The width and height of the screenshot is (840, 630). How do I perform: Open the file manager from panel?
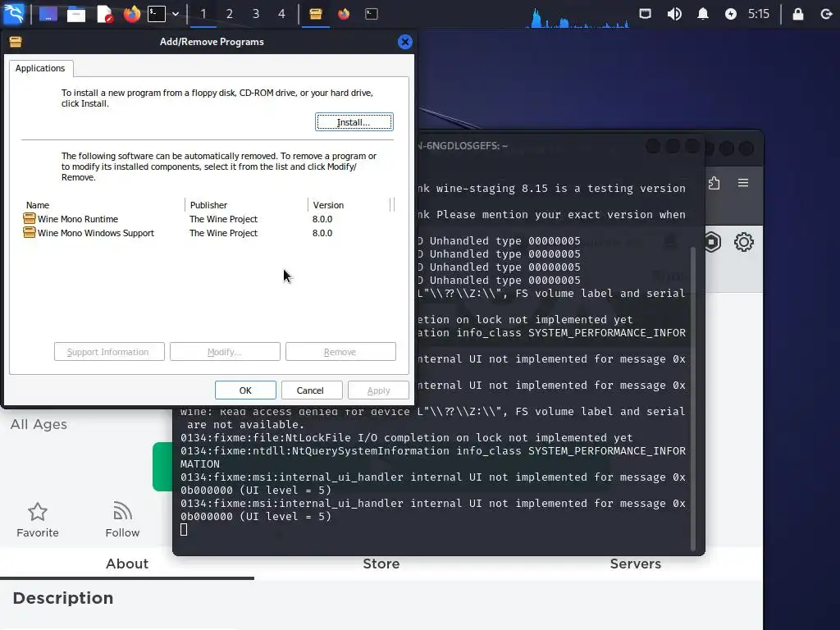[x=76, y=14]
